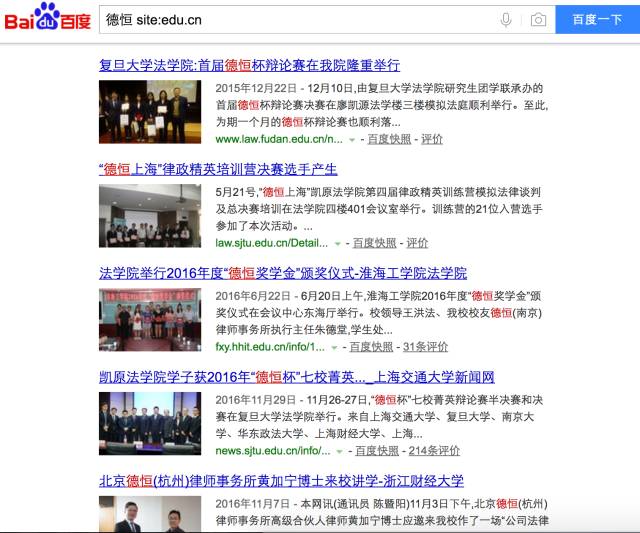Activate the microphone voice search icon
This screenshot has width=640, height=533.
pyautogui.click(x=507, y=20)
